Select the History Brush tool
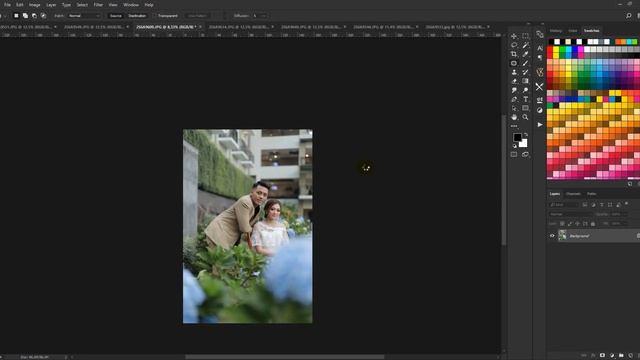The height and width of the screenshot is (360, 640). 525,72
